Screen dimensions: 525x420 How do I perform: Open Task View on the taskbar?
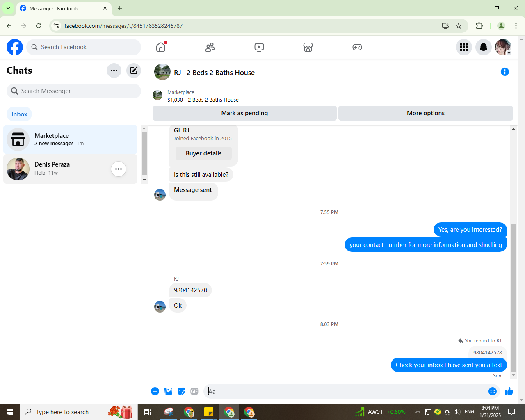[x=148, y=412]
